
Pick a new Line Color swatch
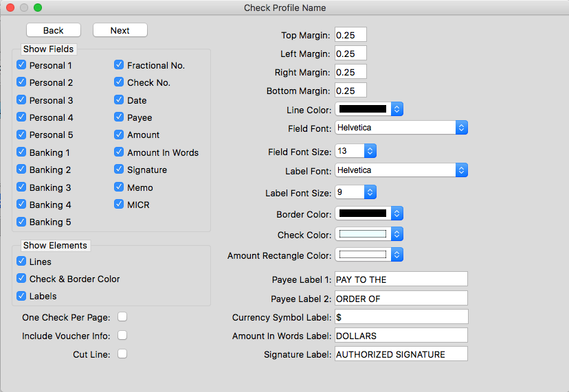[369, 109]
